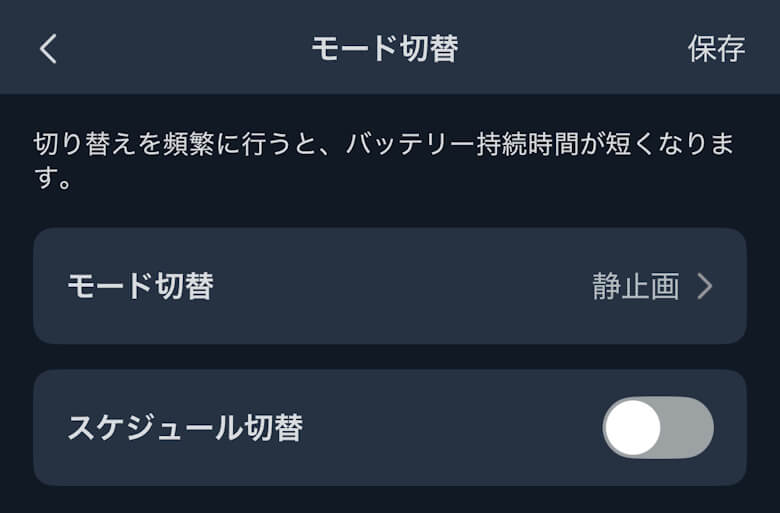Click empty middle of モード切替 card
Image resolution: width=780 pixels, height=513 pixels.
[x=400, y=287]
